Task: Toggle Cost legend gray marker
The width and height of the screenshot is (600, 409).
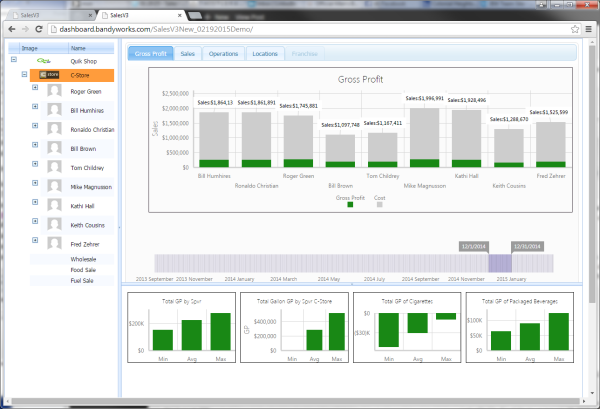Action: tap(380, 205)
